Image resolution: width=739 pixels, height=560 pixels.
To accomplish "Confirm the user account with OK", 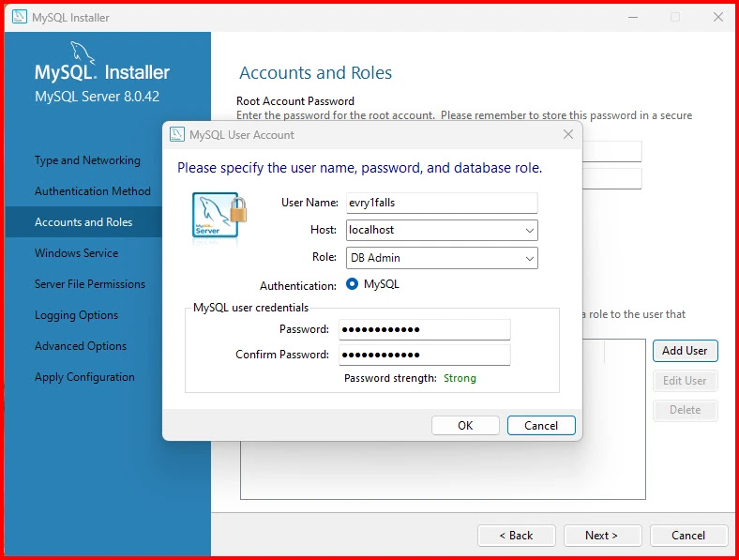I will point(465,426).
